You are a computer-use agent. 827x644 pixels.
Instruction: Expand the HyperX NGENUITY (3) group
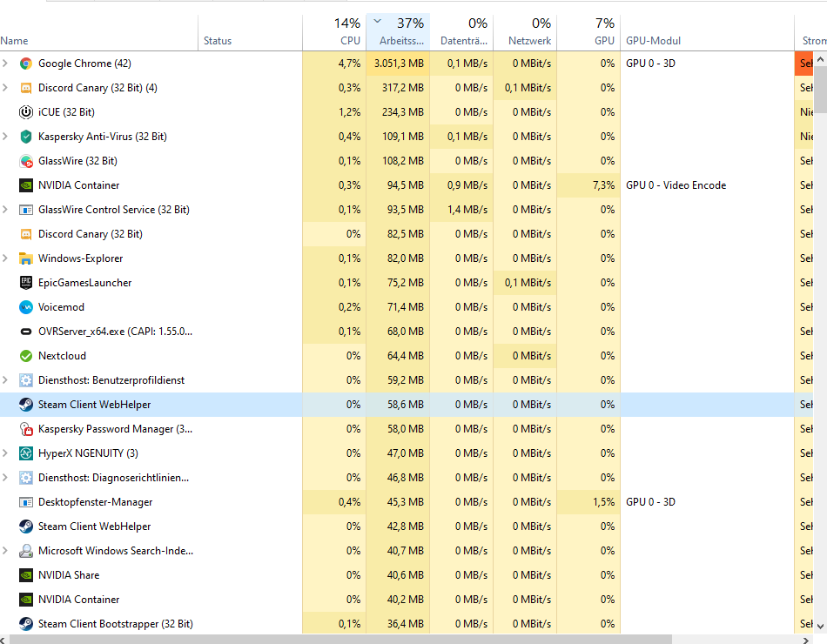tap(5, 453)
